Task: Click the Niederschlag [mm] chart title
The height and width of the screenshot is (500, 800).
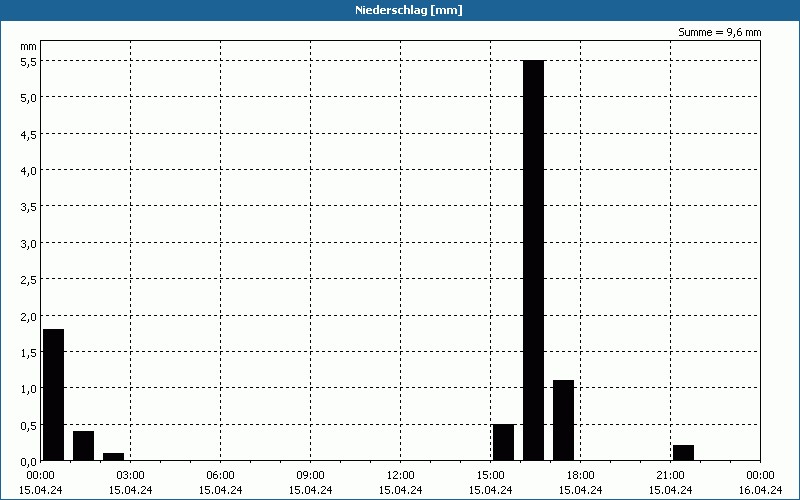Action: tap(409, 10)
